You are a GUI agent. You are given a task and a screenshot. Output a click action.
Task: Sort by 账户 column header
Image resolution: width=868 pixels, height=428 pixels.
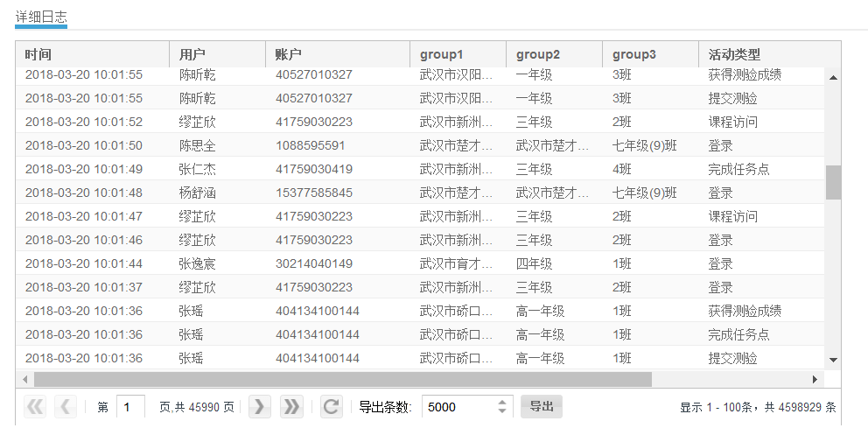pyautogui.click(x=339, y=54)
